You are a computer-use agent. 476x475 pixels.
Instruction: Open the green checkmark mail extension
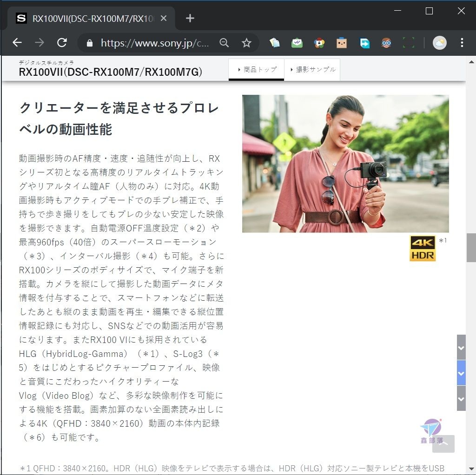[x=297, y=43]
